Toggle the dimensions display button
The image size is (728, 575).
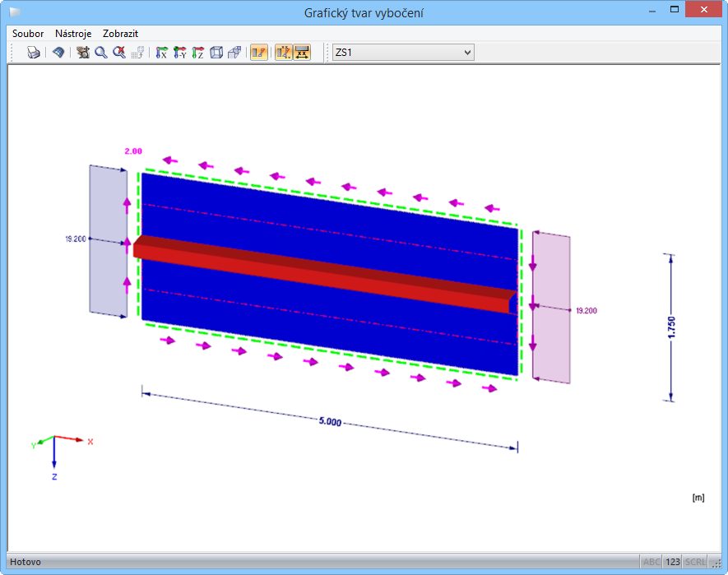pyautogui.click(x=302, y=52)
